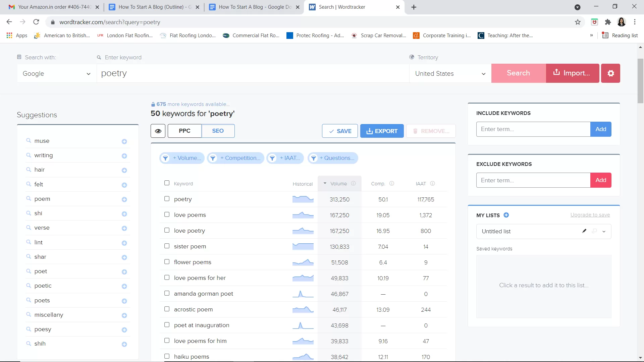Image resolution: width=644 pixels, height=362 pixels.
Task: Open the settings gear beside Import
Action: 610,73
